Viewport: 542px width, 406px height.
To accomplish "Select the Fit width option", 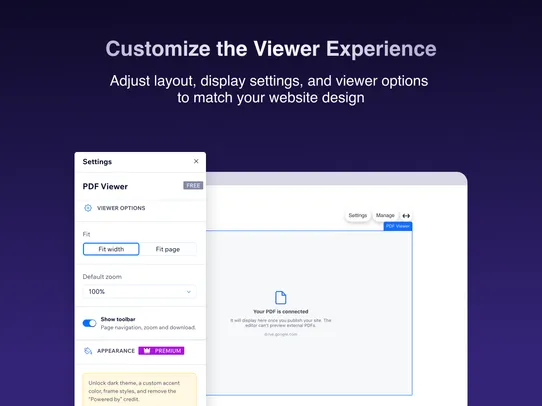I will click(x=111, y=249).
